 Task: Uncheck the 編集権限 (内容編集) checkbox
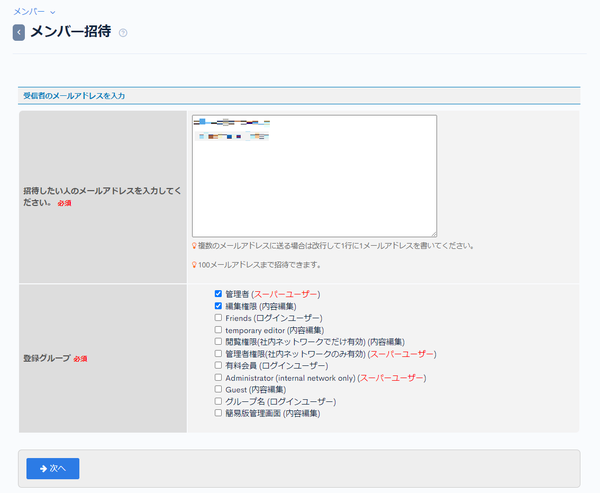click(x=218, y=306)
